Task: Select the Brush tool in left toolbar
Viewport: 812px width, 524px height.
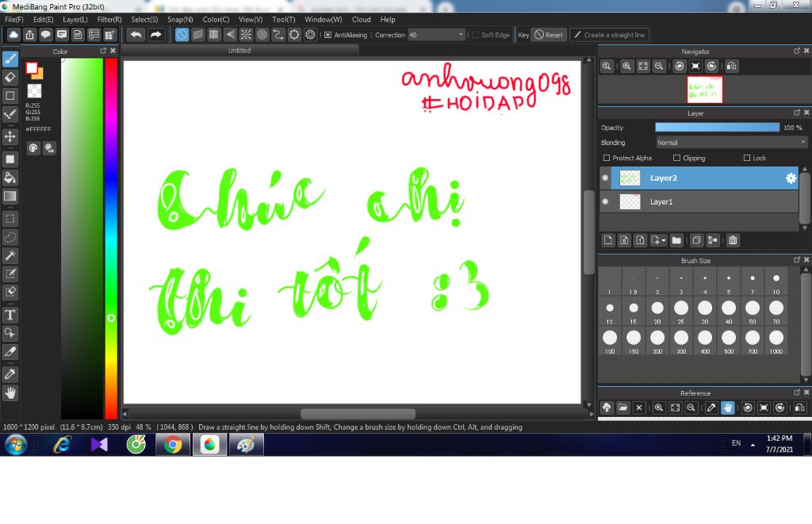Action: 10,59
